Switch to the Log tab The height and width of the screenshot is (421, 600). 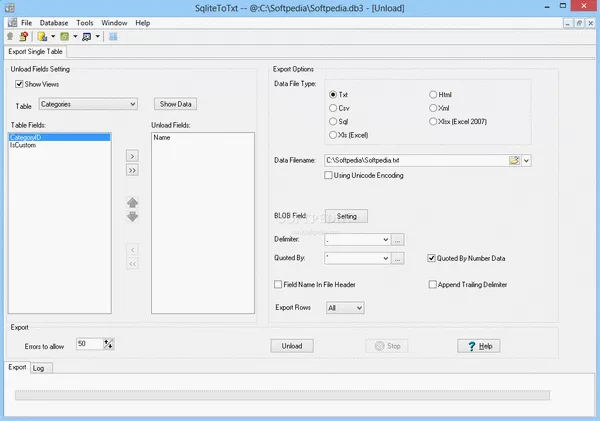[41, 368]
